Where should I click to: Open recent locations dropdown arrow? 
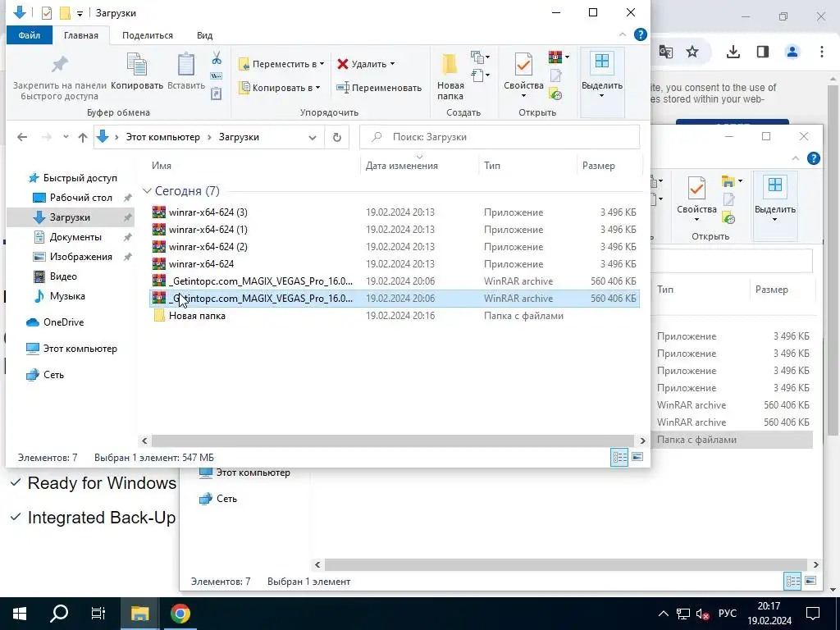coord(66,137)
